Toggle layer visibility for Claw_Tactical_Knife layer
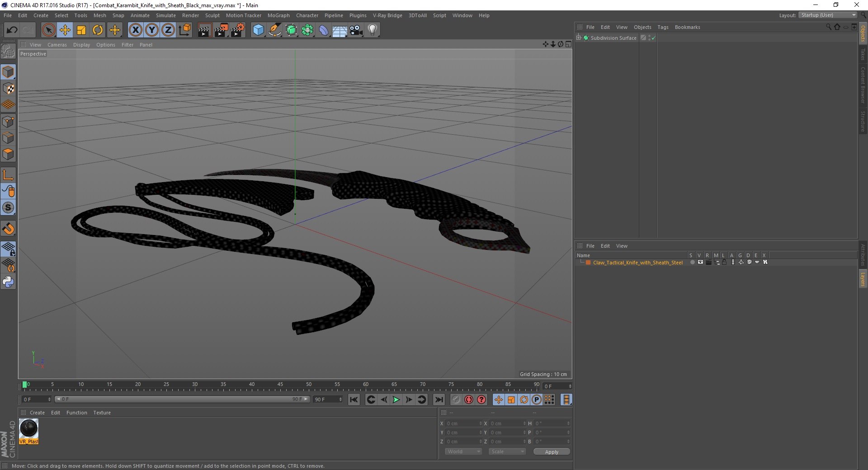Screen dimensions: 868x470 700,262
